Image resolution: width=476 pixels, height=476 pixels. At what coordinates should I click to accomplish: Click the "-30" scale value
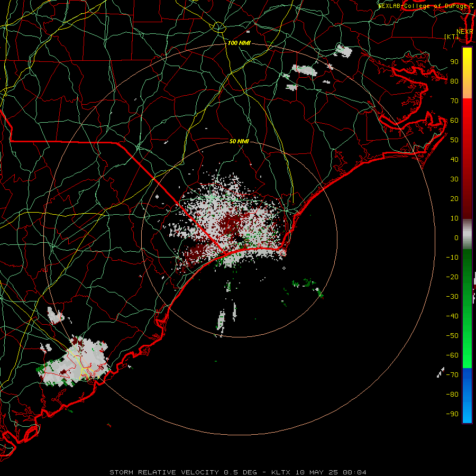[x=452, y=297]
